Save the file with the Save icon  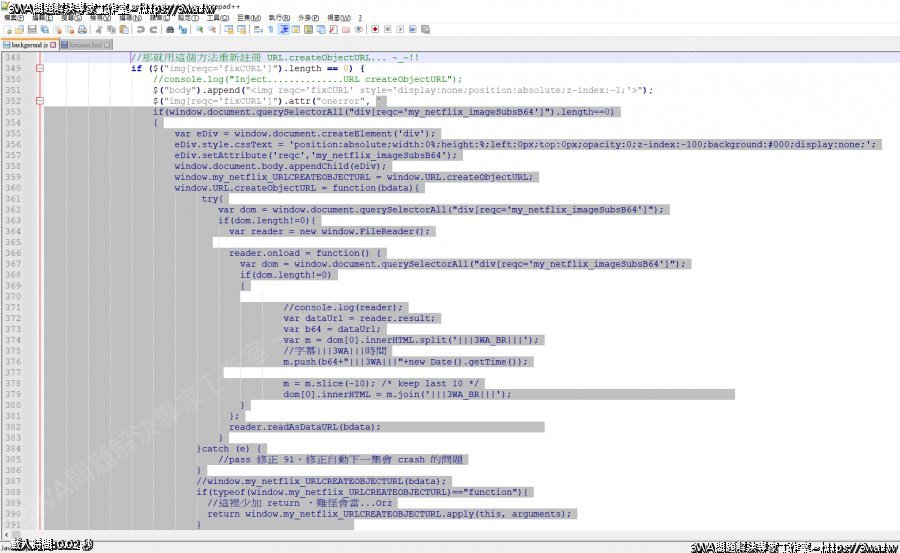tap(32, 30)
